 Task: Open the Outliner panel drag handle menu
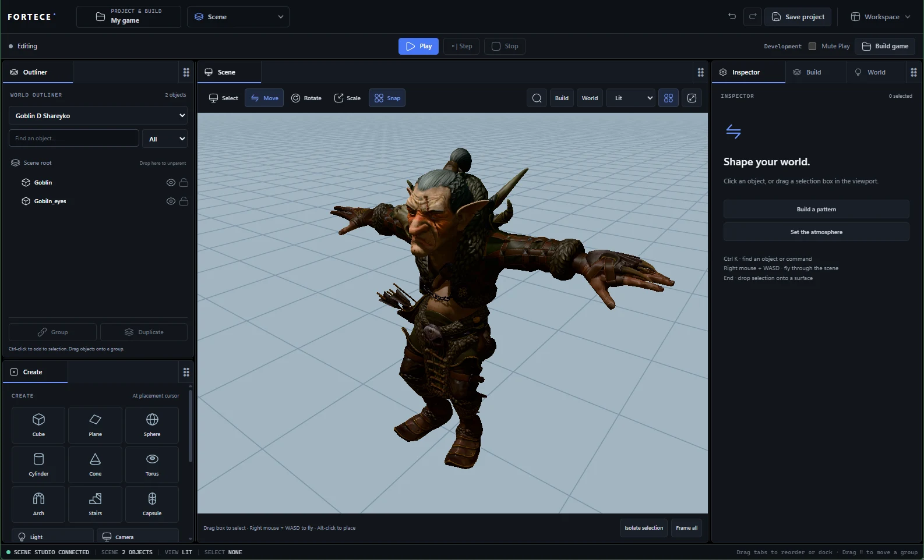pyautogui.click(x=186, y=72)
